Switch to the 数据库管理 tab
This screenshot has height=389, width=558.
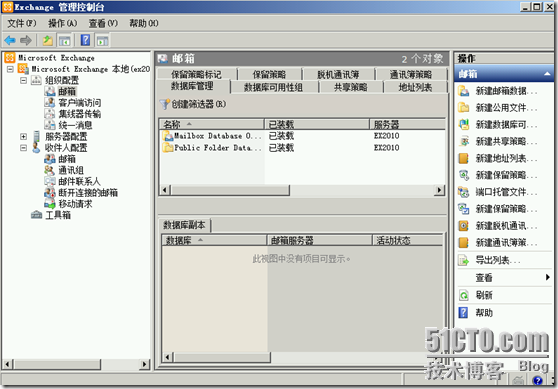(x=193, y=86)
